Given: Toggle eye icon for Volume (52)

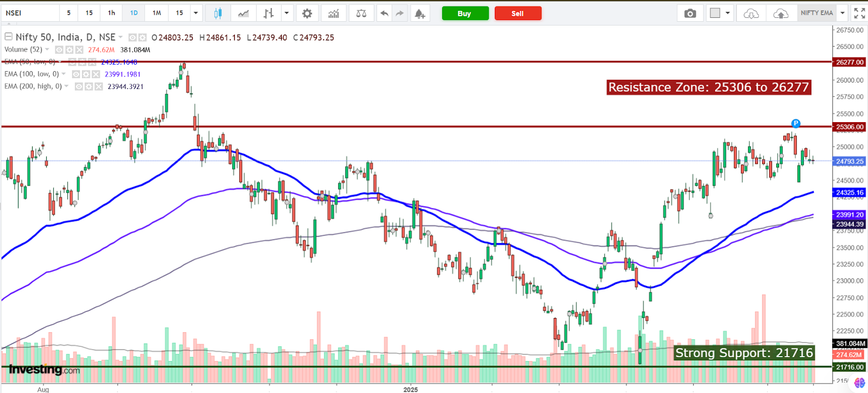Looking at the screenshot, I should (59, 50).
